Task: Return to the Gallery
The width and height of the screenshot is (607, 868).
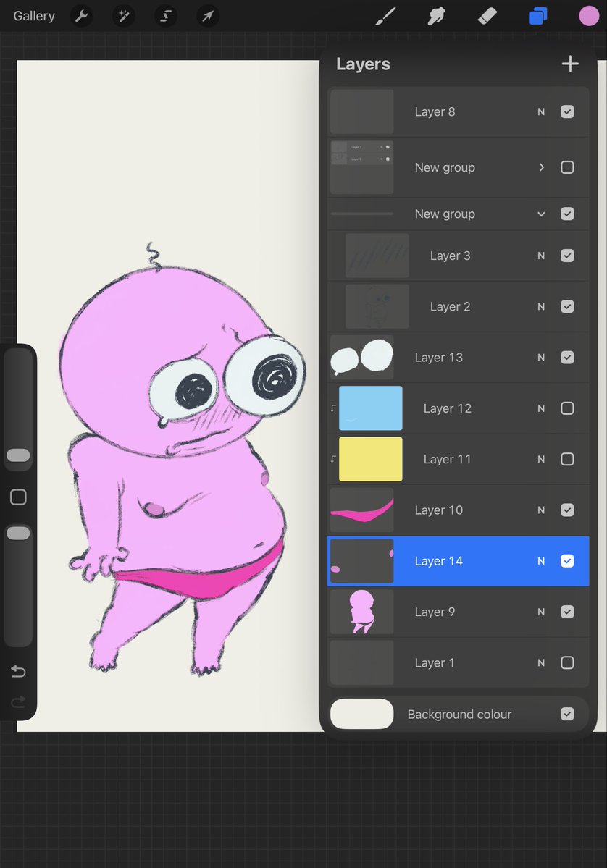Action: point(34,16)
